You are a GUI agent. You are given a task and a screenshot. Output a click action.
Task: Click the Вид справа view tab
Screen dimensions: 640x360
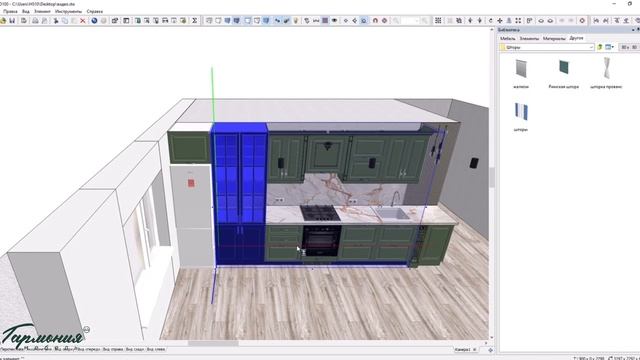tap(113, 349)
